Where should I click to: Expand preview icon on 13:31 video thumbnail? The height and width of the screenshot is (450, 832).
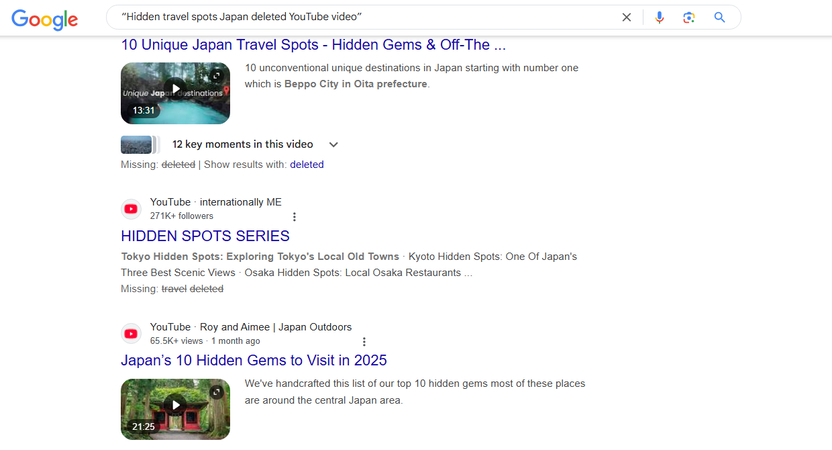(216, 76)
